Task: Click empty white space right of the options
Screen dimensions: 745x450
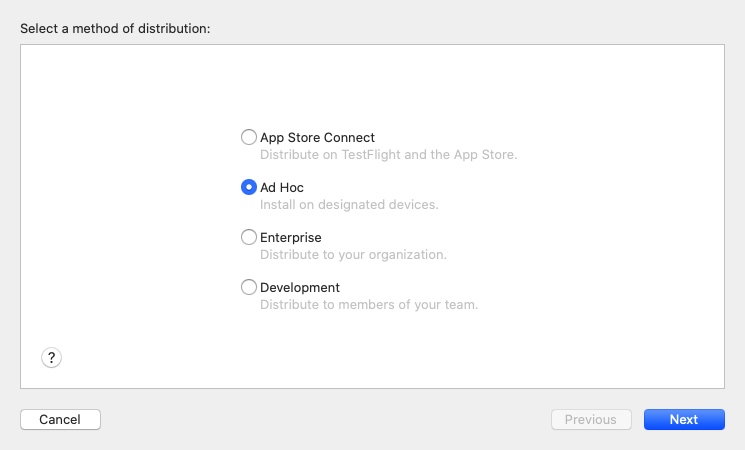Action: coord(618,219)
